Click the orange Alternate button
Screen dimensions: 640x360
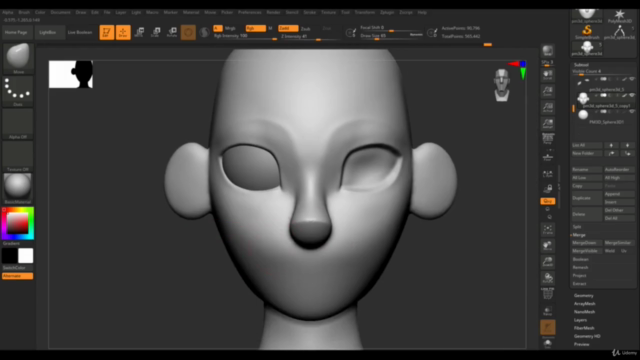click(18, 276)
